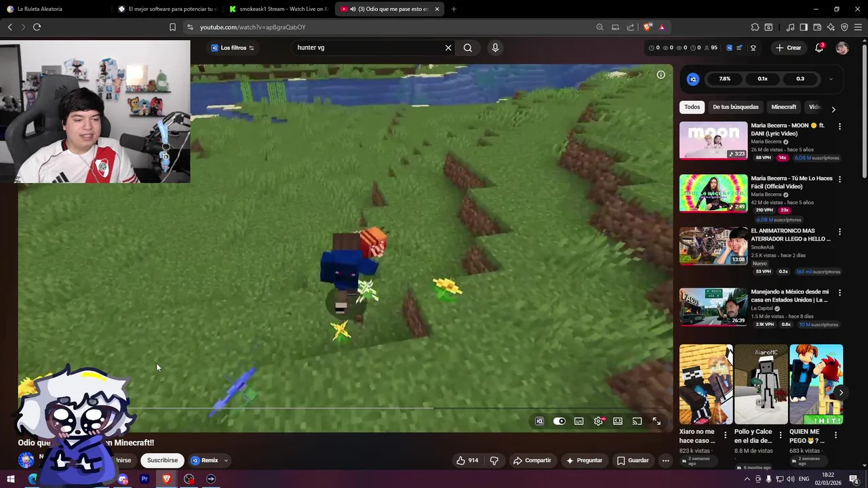Reload the current YouTube page
868x488 pixels.
coord(37,27)
